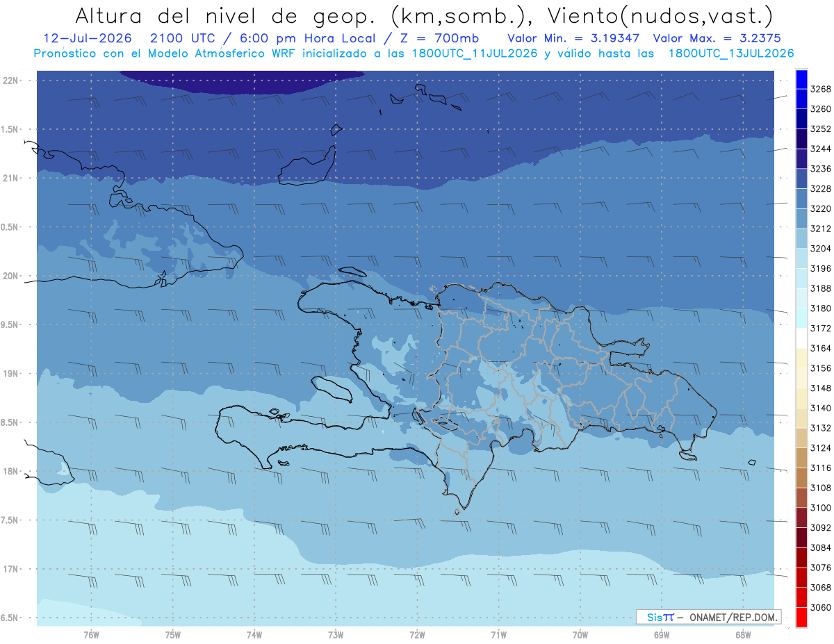Viewport: 834px width, 644px height.
Task: Click the '20N' latitude label
Action: [x=10, y=276]
